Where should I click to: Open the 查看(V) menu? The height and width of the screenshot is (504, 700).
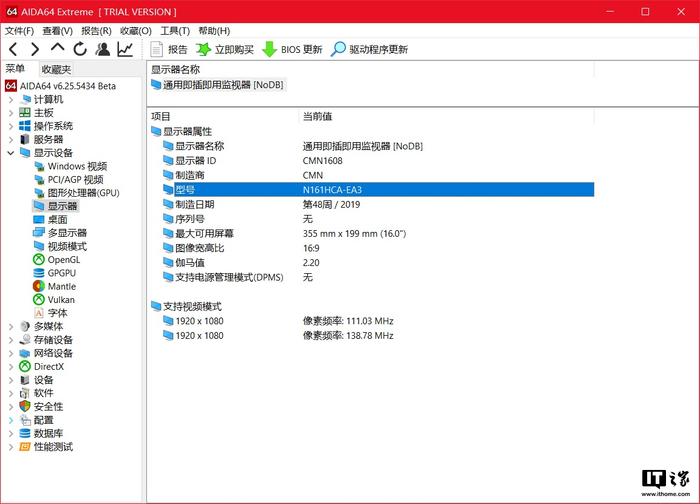tap(58, 31)
